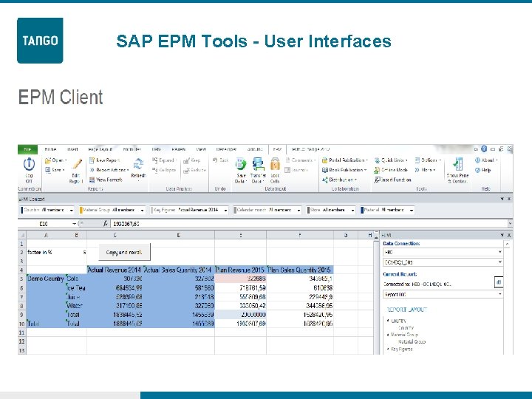
Task: Open the Expand dropdown in Data Analysis
Action: click(165, 160)
